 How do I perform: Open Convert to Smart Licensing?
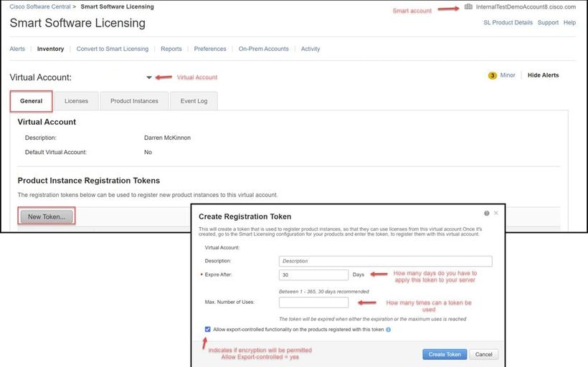[x=113, y=49]
